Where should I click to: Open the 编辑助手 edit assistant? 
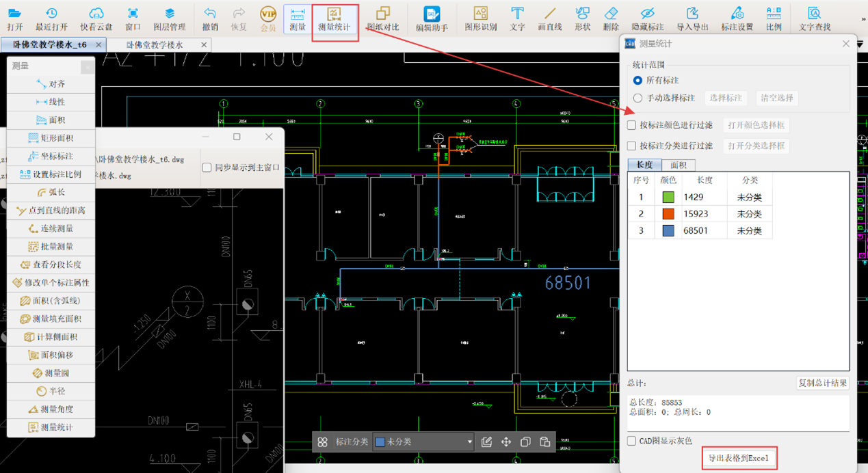pyautogui.click(x=432, y=18)
